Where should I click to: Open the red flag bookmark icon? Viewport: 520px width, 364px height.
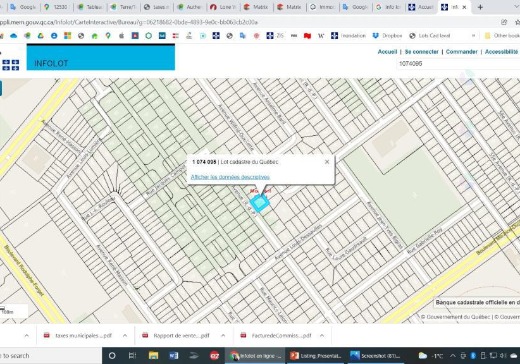coord(307,36)
